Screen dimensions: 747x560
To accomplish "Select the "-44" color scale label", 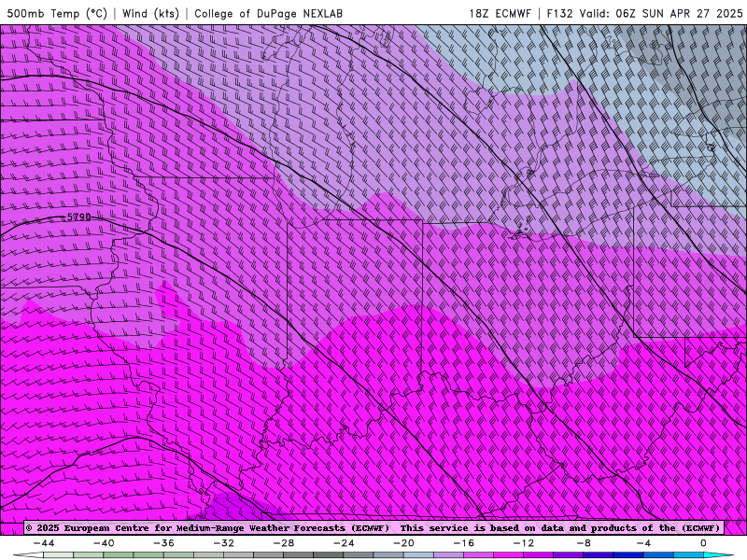I will click(43, 543).
